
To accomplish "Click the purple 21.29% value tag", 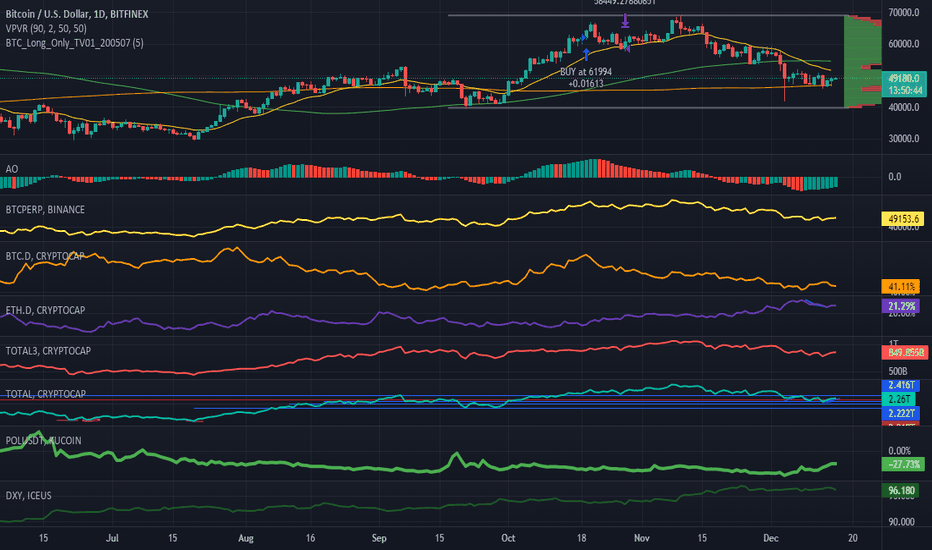I will (x=901, y=306).
